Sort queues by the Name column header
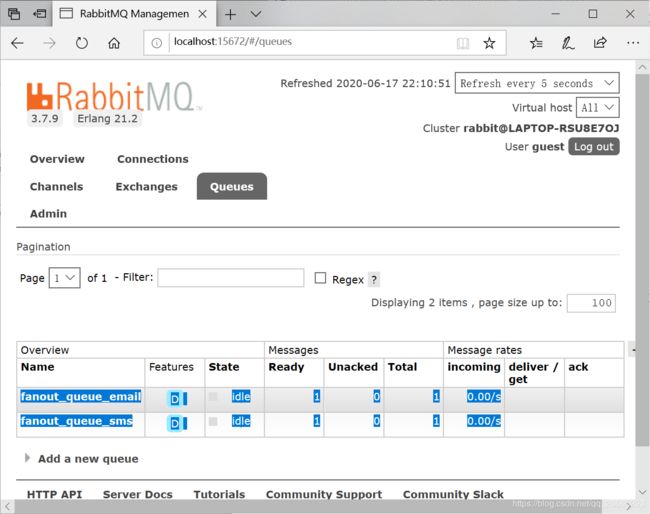Screen dimensions: 650x514 point(38,367)
